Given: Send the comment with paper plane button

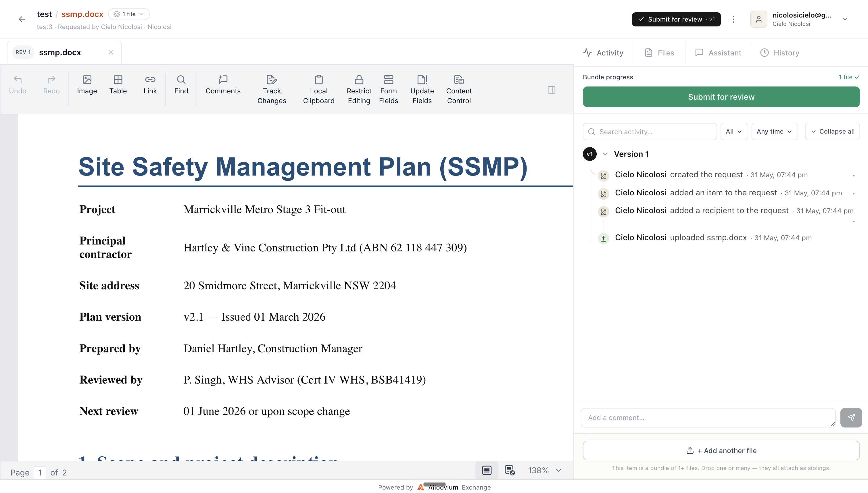Looking at the screenshot, I should (851, 417).
